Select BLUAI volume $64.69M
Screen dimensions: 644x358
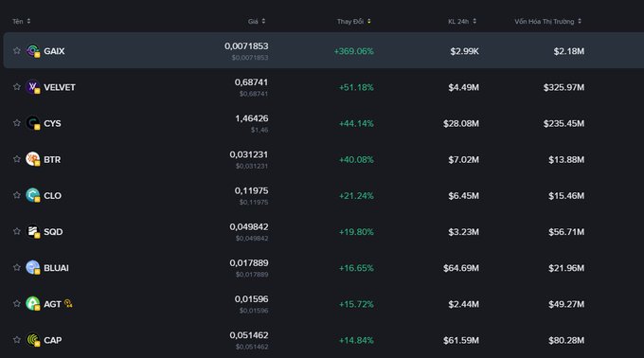click(x=461, y=268)
